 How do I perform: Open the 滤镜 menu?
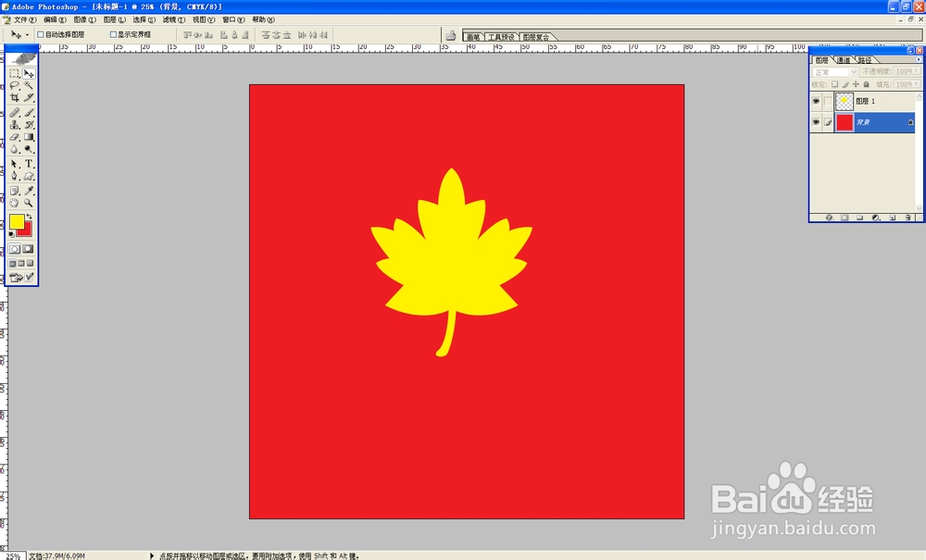click(174, 20)
